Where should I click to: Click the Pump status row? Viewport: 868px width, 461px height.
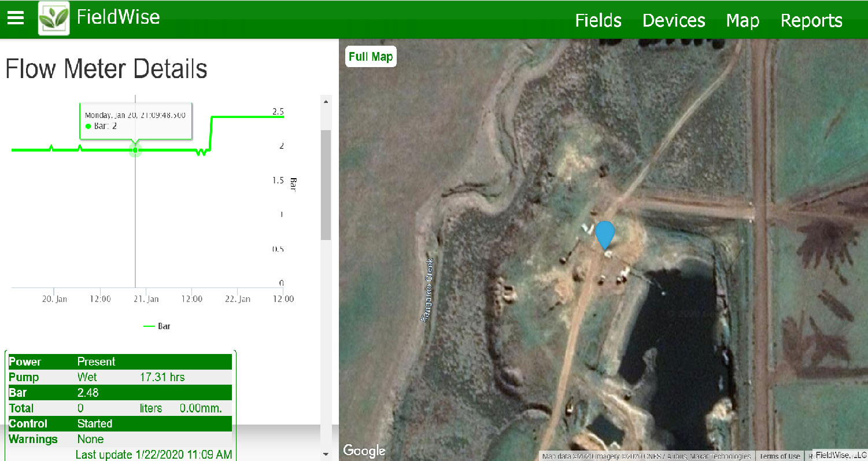pyautogui.click(x=120, y=377)
